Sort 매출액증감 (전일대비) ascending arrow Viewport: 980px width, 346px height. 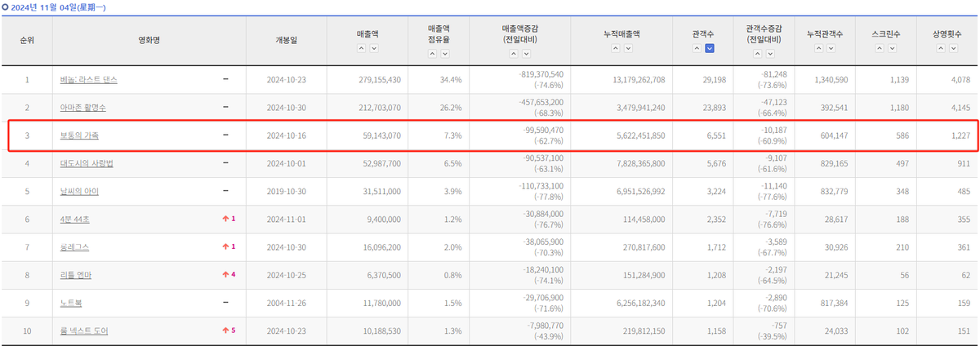click(x=514, y=54)
